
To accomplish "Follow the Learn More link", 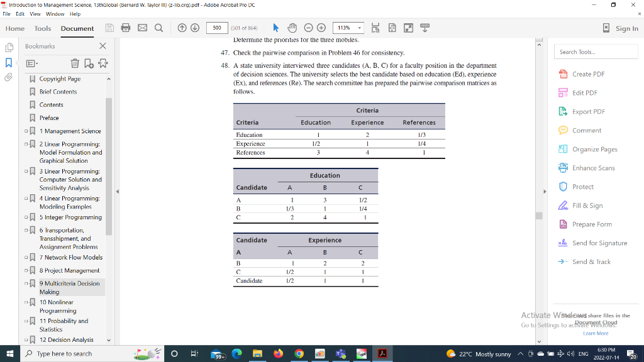I will point(595,333).
